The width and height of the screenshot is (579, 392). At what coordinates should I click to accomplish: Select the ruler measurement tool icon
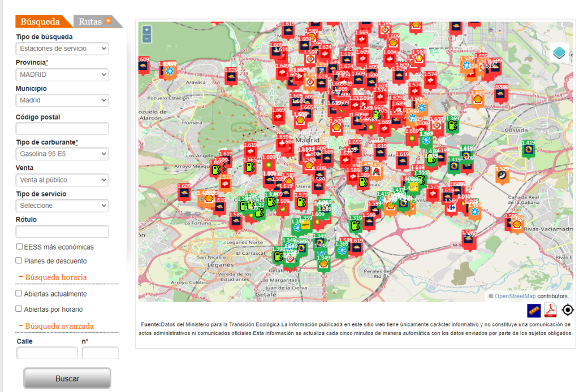(x=534, y=310)
